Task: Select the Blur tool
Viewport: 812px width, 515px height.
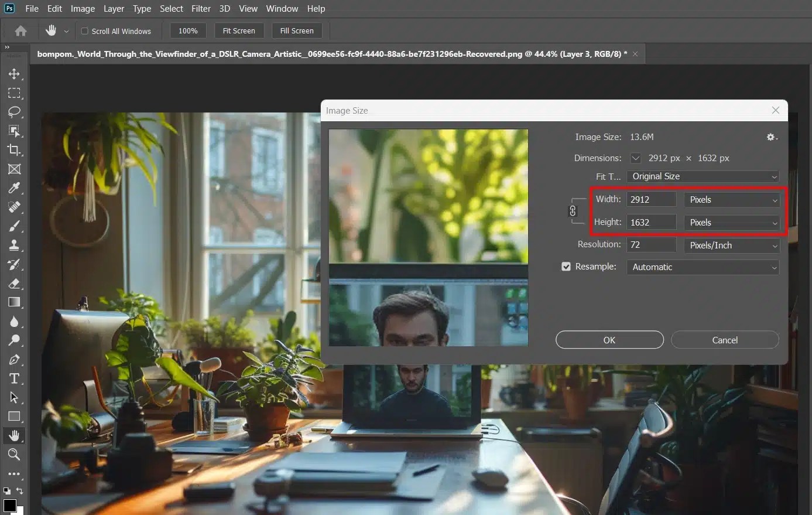Action: [14, 321]
